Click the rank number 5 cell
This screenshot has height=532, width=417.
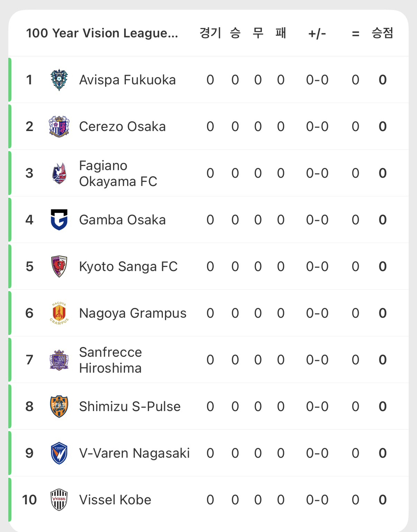29,267
